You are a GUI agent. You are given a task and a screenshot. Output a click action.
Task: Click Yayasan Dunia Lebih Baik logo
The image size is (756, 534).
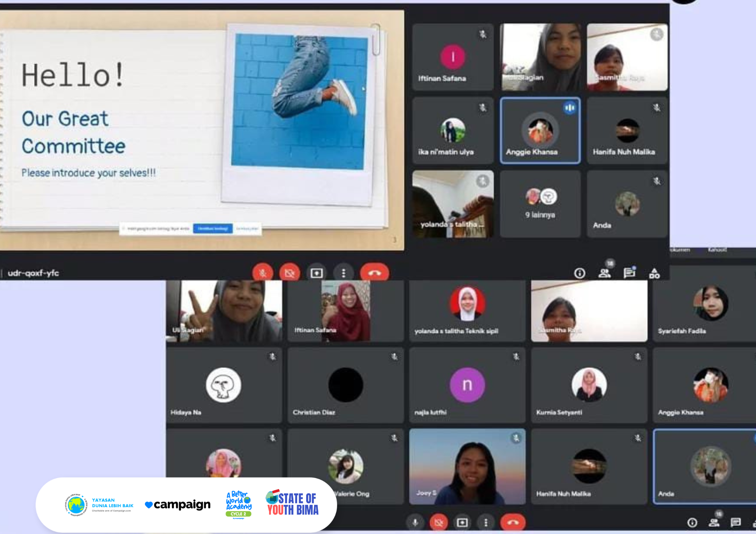point(99,505)
